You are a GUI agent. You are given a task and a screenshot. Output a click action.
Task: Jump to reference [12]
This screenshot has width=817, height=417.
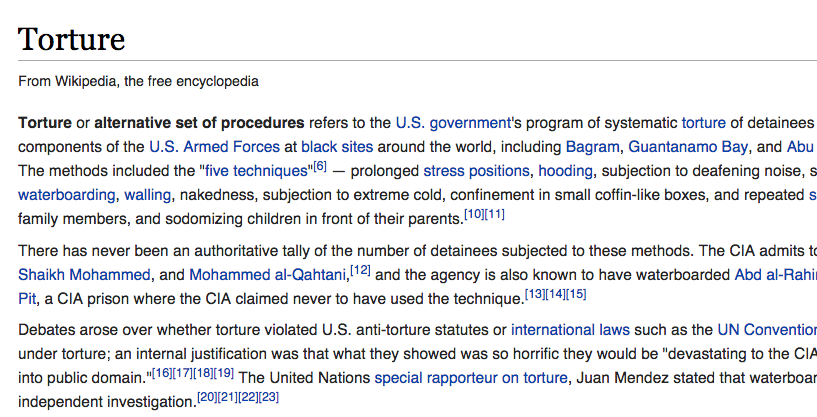pyautogui.click(x=360, y=271)
